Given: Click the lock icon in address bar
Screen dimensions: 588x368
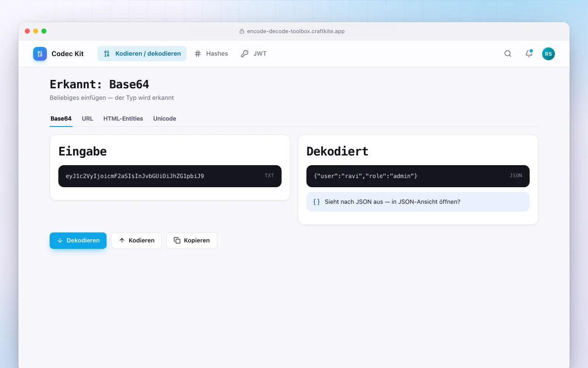Looking at the screenshot, I should pos(242,31).
